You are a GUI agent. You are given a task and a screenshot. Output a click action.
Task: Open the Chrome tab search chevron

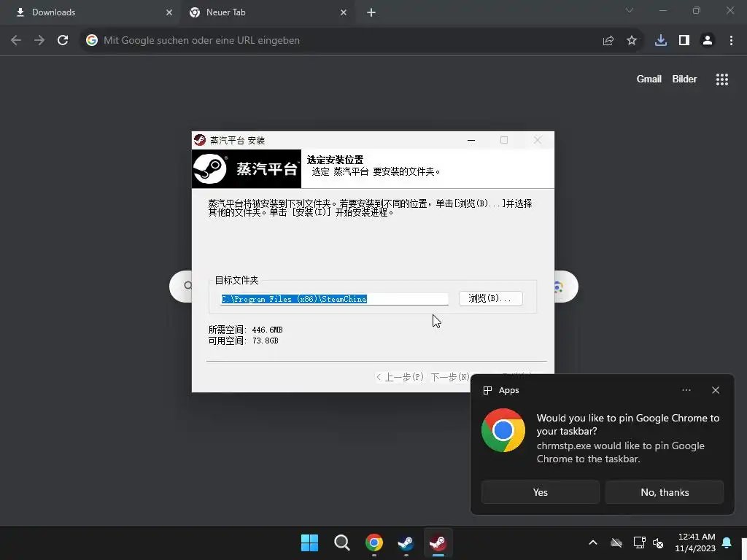click(630, 10)
